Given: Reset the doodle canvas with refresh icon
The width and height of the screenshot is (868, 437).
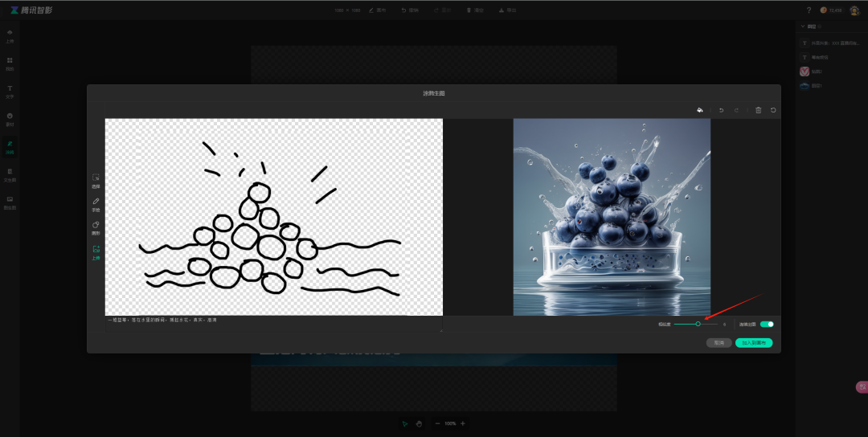Looking at the screenshot, I should click(x=773, y=110).
